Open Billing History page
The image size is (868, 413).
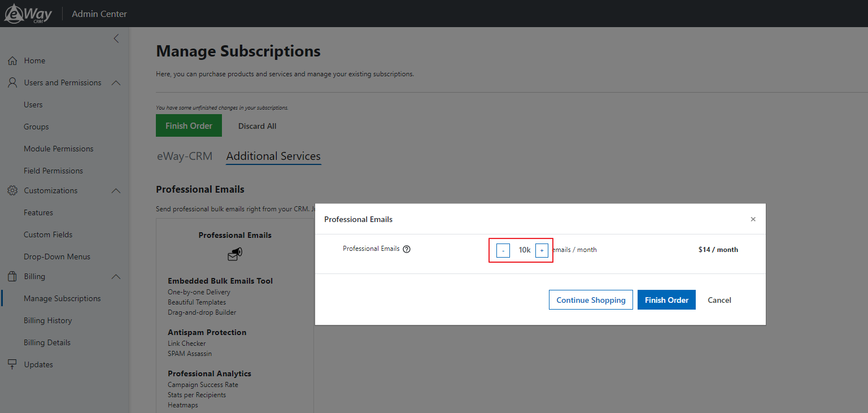[48, 320]
